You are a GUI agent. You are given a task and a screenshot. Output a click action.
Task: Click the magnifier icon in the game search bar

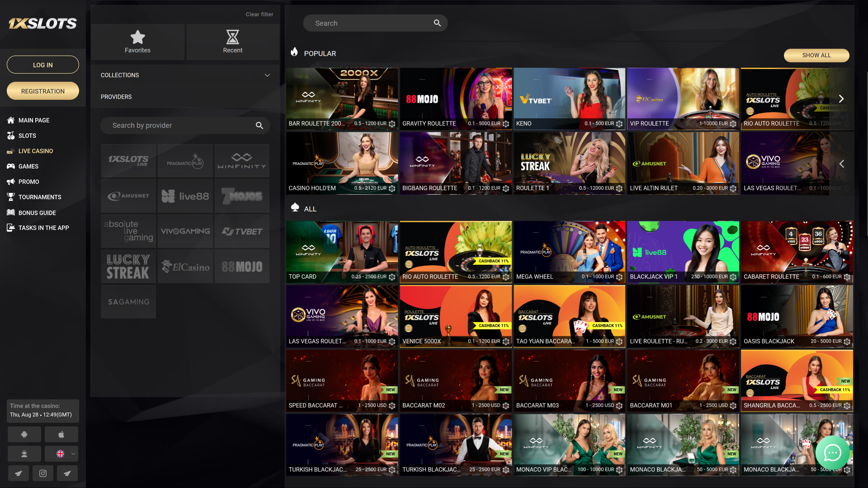pyautogui.click(x=437, y=23)
